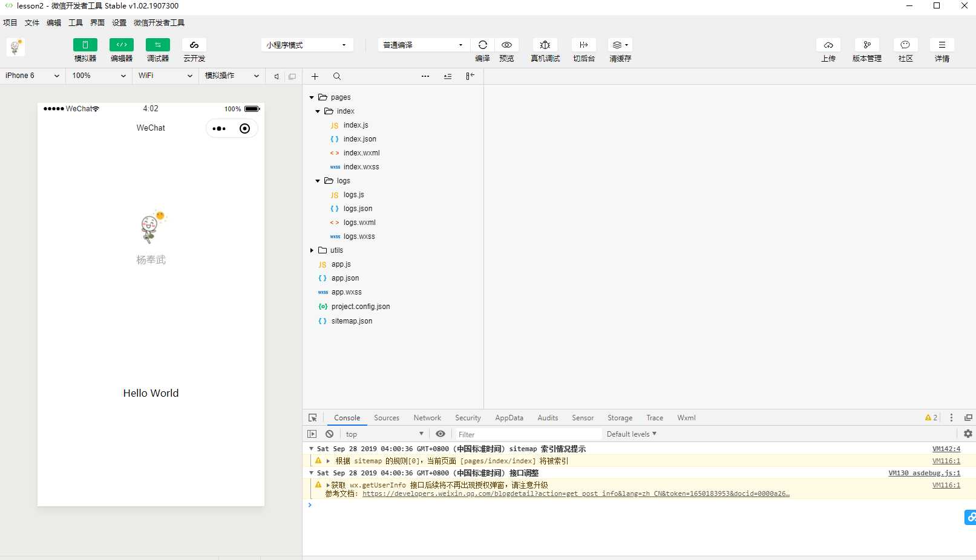Screen dimensions: 976x560
Task: Open the 设置 menu
Action: coord(119,23)
